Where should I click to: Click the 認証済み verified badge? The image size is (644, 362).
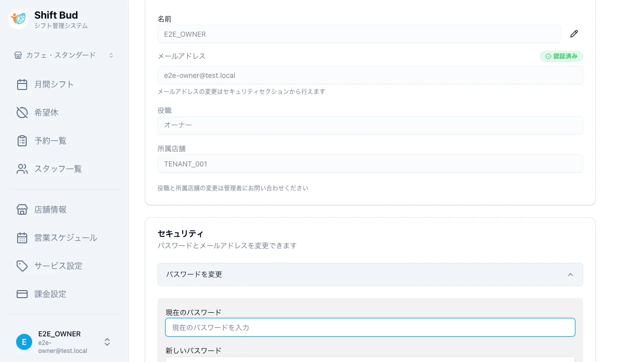point(561,56)
